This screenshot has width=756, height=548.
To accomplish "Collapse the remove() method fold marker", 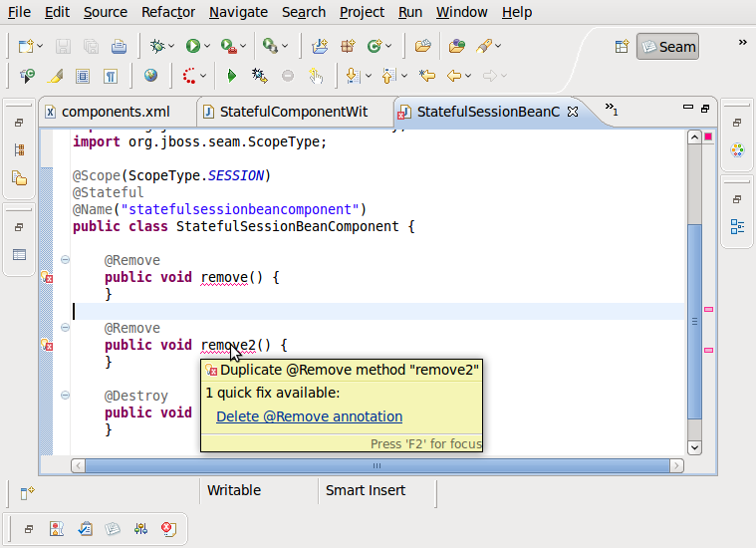I will pos(65,260).
